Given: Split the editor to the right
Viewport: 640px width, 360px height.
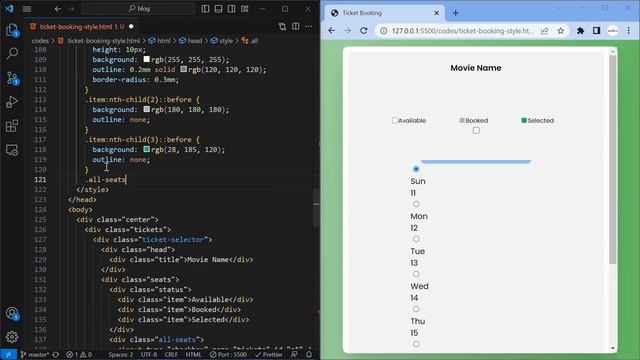Looking at the screenshot, I should coord(296,27).
